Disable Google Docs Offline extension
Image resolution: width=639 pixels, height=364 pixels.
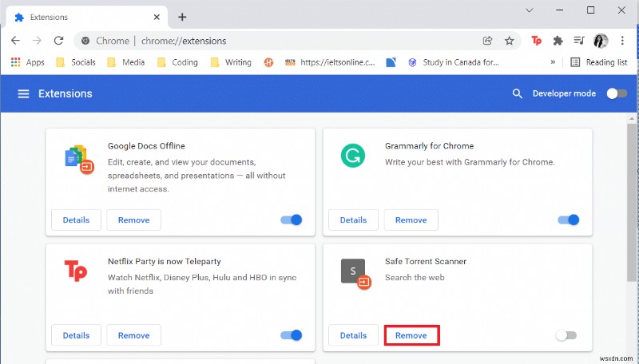[x=292, y=220]
